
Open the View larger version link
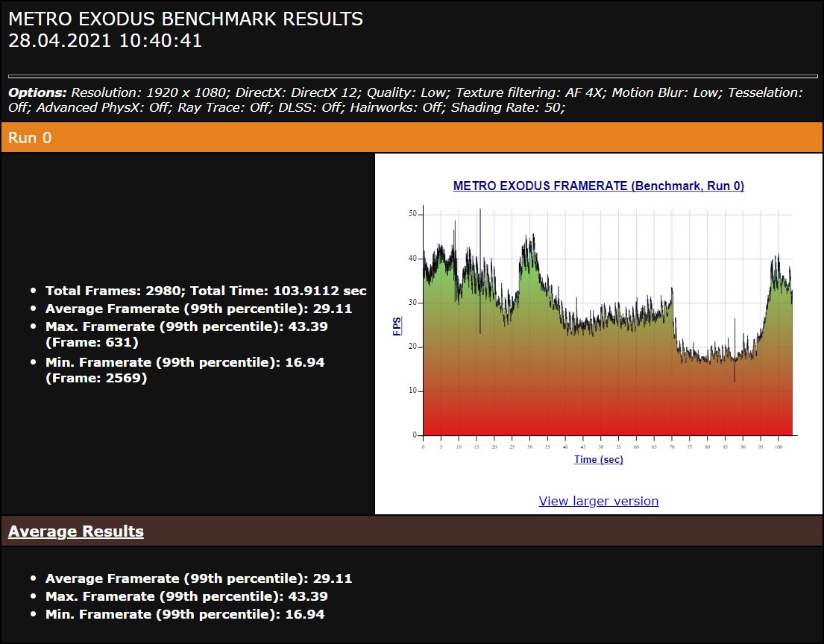pyautogui.click(x=598, y=501)
